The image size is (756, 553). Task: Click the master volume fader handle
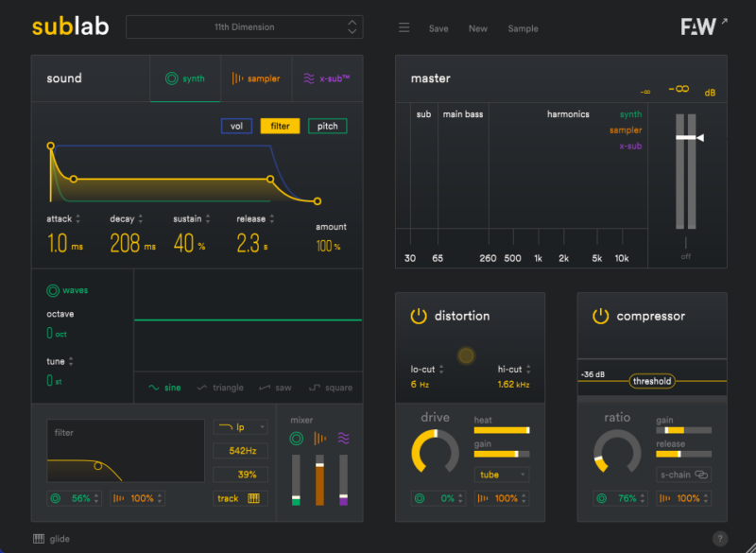point(686,138)
